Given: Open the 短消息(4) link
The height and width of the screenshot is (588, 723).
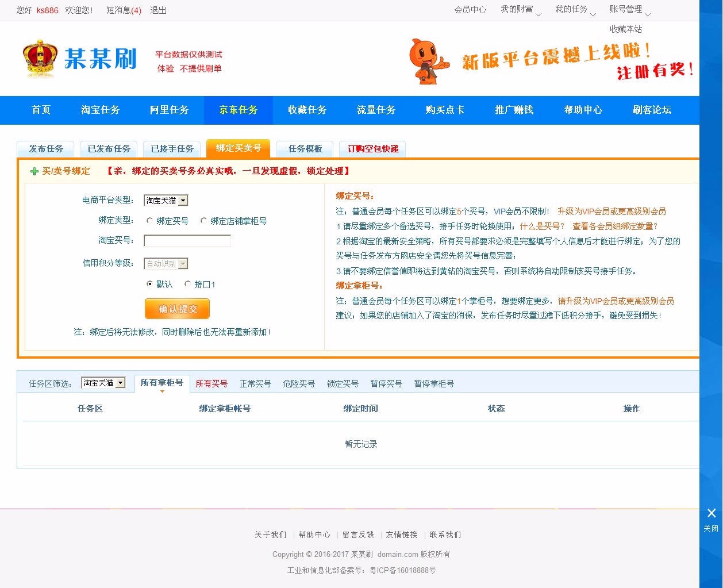Looking at the screenshot, I should 124,10.
